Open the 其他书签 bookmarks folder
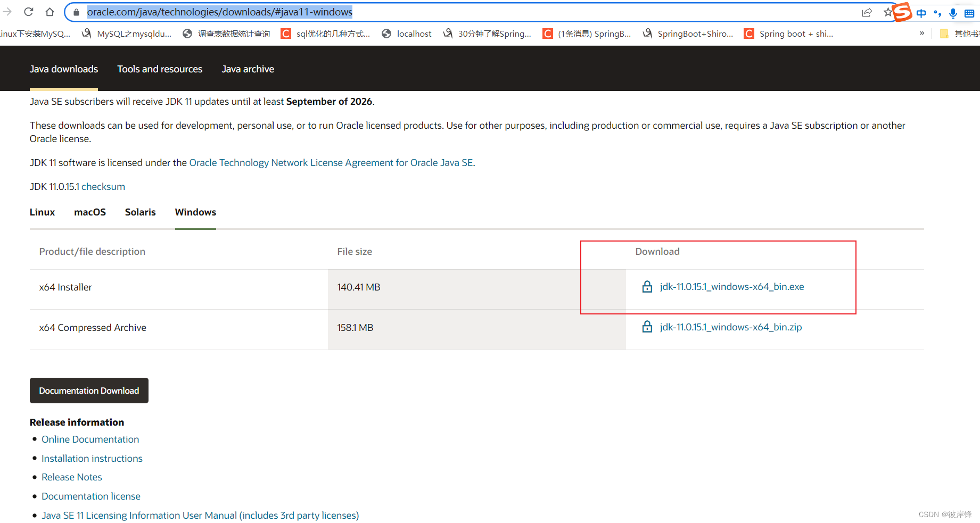Screen dimensions: 980x523 pyautogui.click(x=960, y=34)
